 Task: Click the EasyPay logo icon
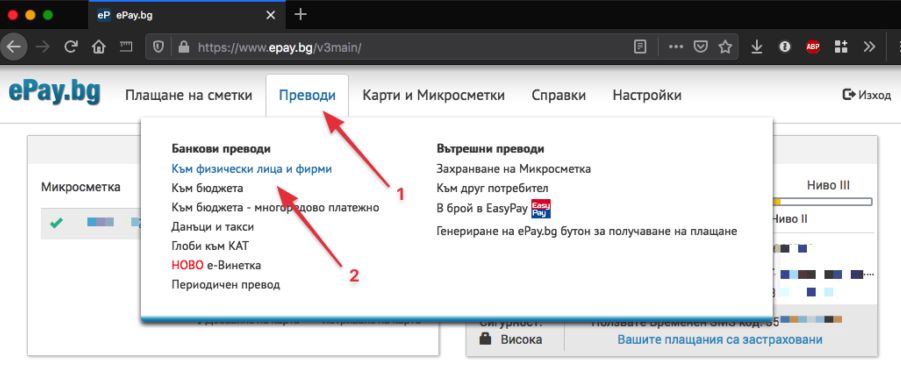[x=541, y=209]
